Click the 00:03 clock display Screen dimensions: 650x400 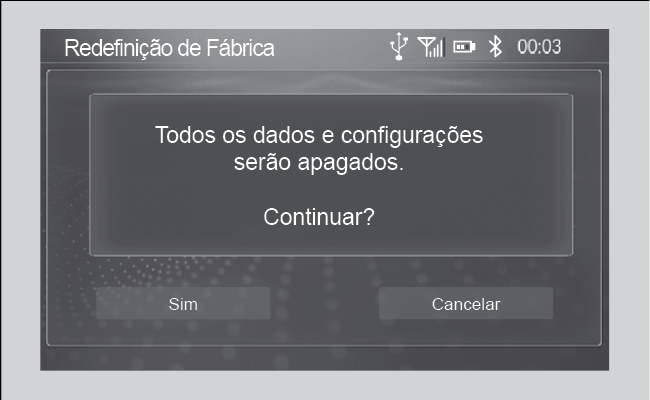tap(539, 47)
